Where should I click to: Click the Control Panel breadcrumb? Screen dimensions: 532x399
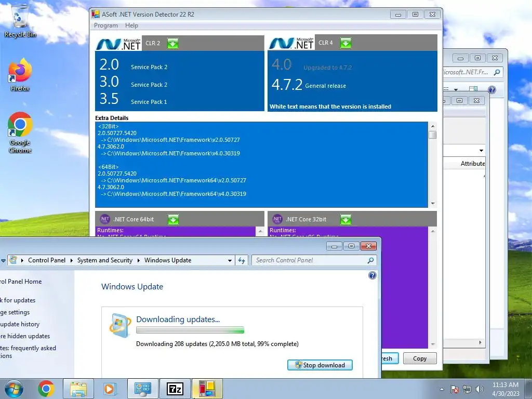tap(47, 260)
